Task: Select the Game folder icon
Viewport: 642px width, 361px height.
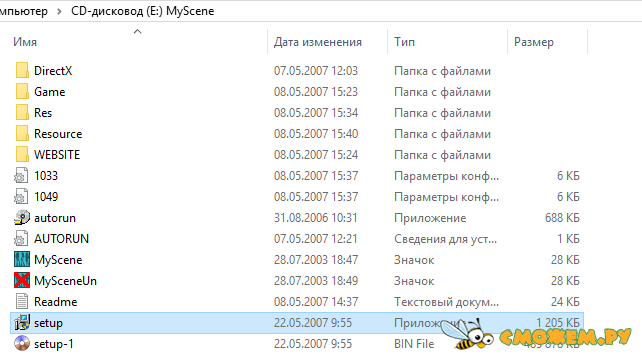Action: (x=22, y=91)
